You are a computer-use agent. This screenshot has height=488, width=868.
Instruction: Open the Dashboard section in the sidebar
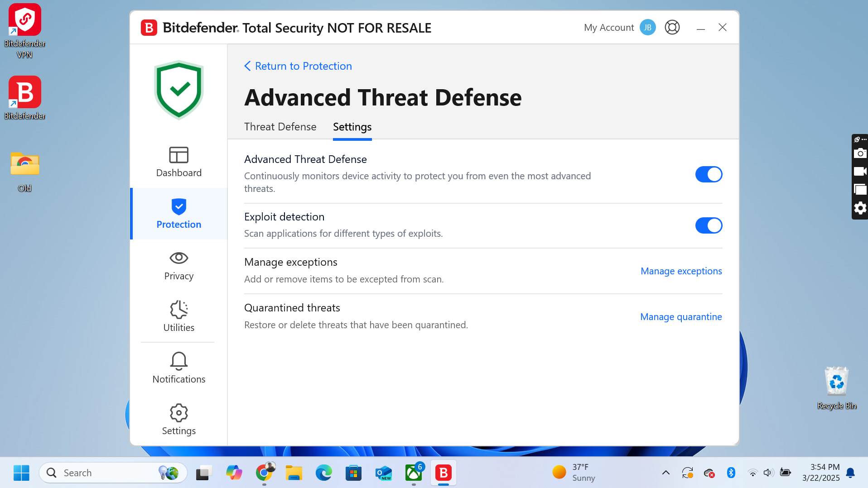point(179,162)
